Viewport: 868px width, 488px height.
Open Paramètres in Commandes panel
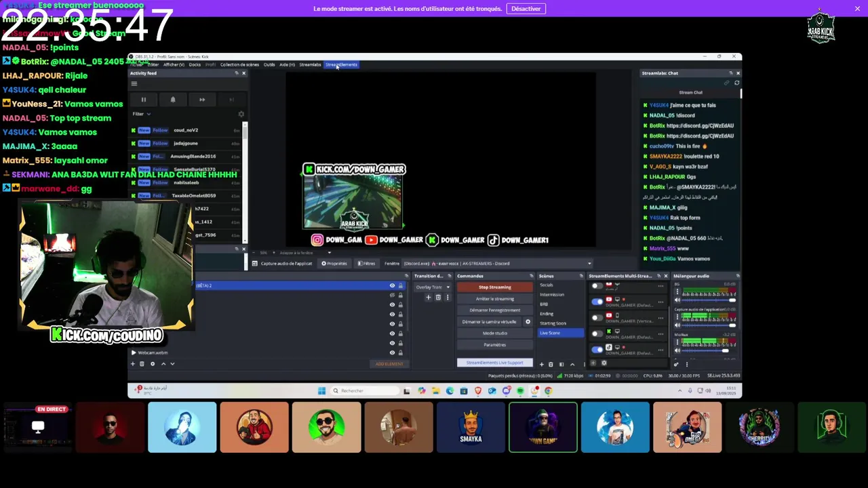tap(495, 344)
